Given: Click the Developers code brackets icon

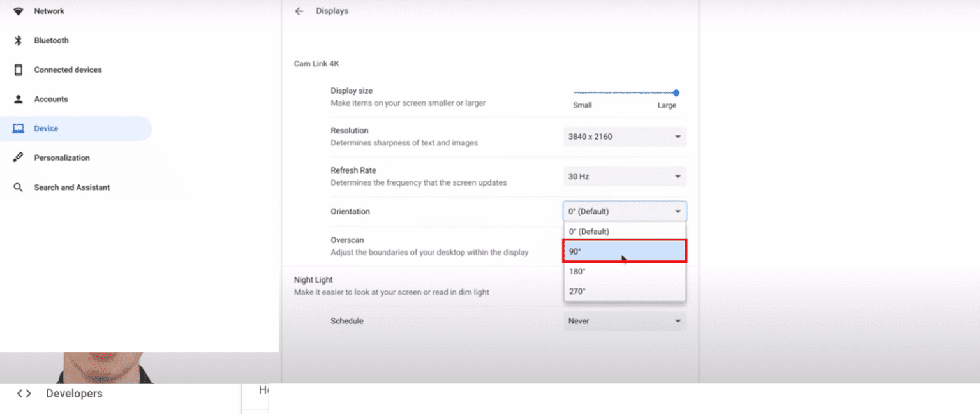Looking at the screenshot, I should click(x=24, y=394).
